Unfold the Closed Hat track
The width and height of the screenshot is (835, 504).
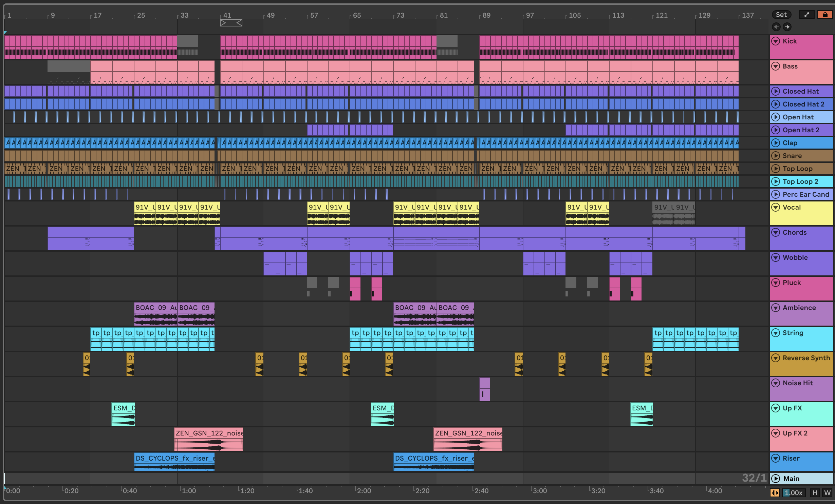click(776, 91)
